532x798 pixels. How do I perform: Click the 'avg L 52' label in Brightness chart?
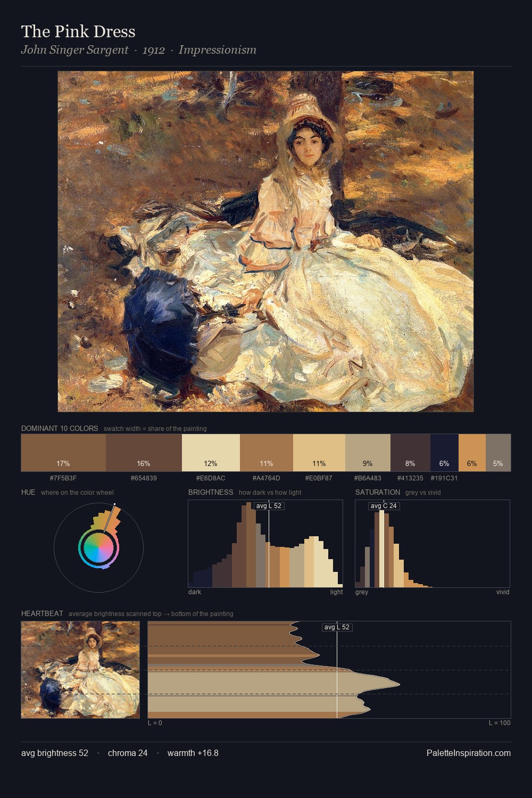coord(269,506)
